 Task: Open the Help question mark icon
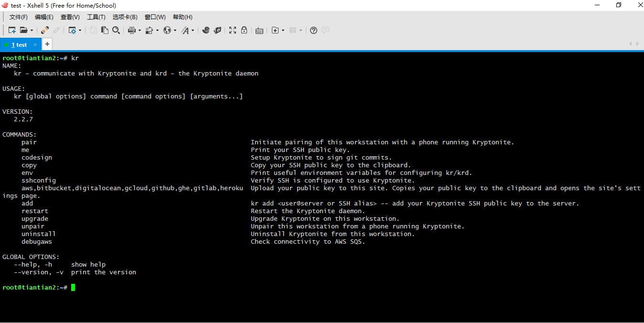coord(313,30)
